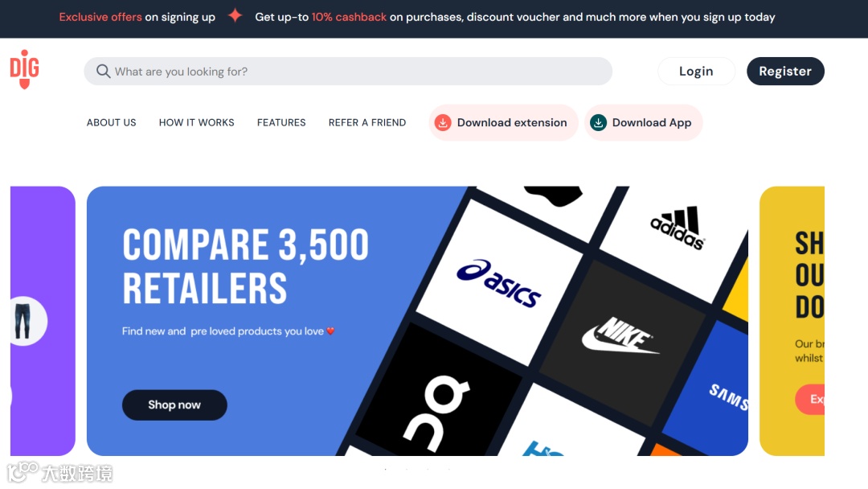Select the Adidas logo tile
Screen dimensions: 868x489
pos(678,228)
